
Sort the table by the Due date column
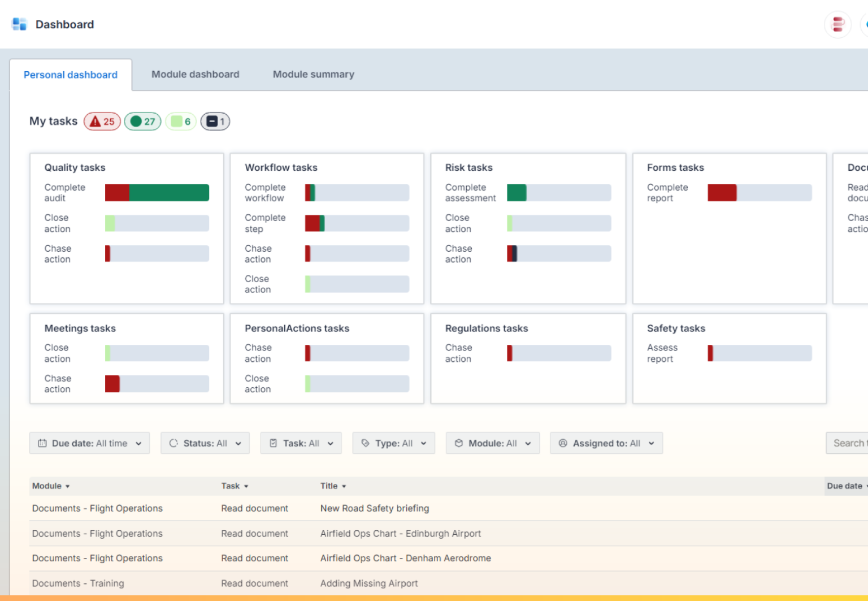pyautogui.click(x=844, y=486)
